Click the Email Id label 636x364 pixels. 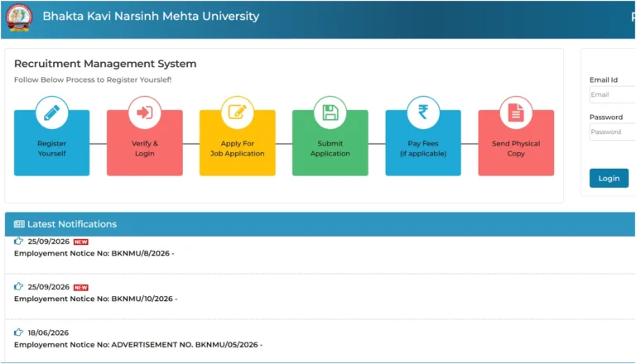click(x=604, y=80)
